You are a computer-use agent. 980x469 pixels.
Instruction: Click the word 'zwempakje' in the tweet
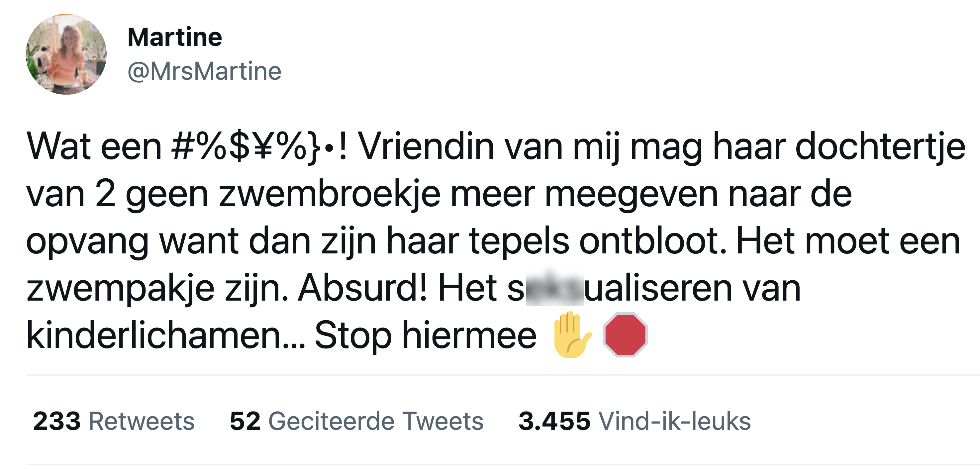121,288
